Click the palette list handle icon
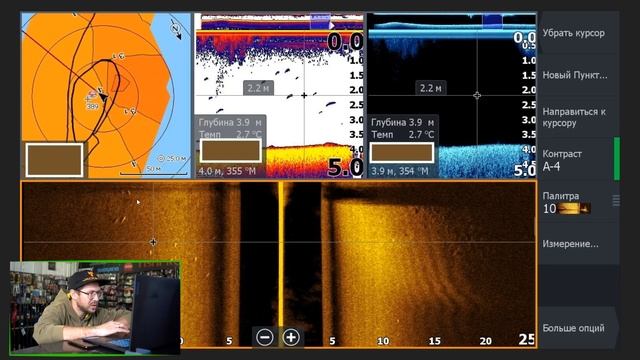The height and width of the screenshot is (360, 640). click(616, 200)
